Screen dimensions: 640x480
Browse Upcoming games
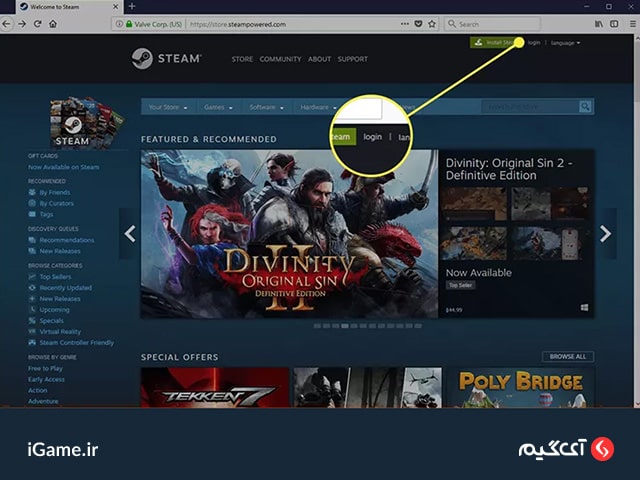tap(54, 310)
